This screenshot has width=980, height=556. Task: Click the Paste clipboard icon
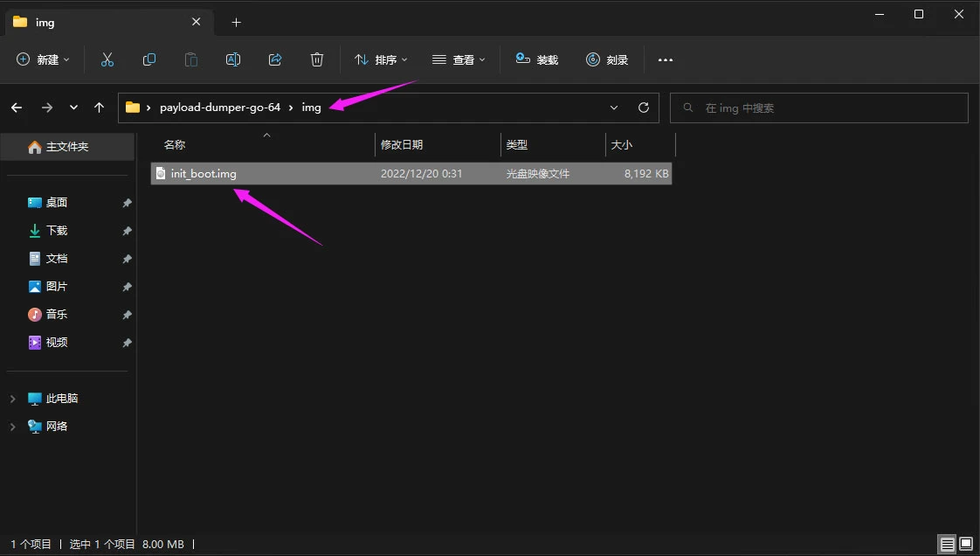pos(190,59)
